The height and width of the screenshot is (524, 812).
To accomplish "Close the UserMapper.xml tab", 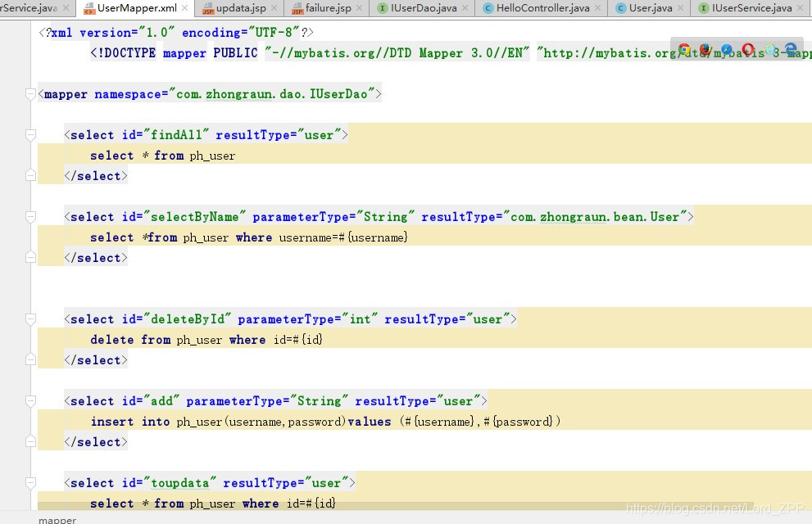I will [x=185, y=7].
